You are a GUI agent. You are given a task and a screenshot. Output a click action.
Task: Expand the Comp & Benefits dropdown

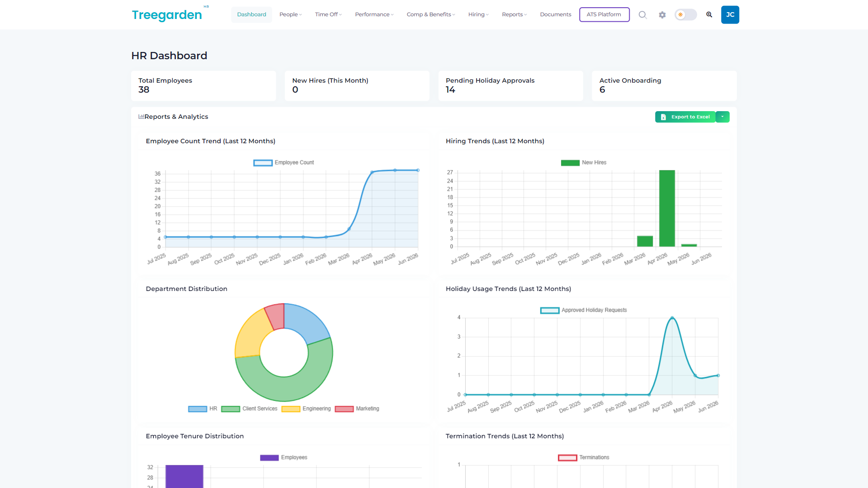pyautogui.click(x=431, y=14)
